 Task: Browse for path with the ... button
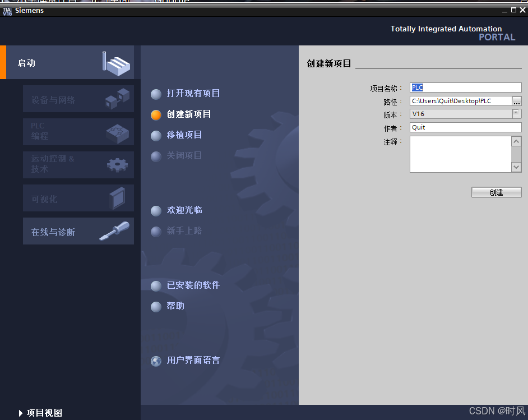[517, 101]
